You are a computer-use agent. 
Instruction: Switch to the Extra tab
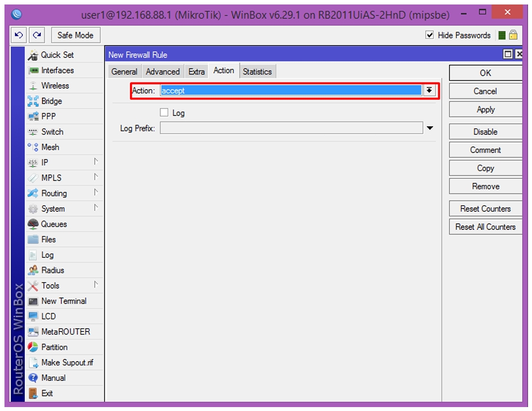[x=196, y=72]
